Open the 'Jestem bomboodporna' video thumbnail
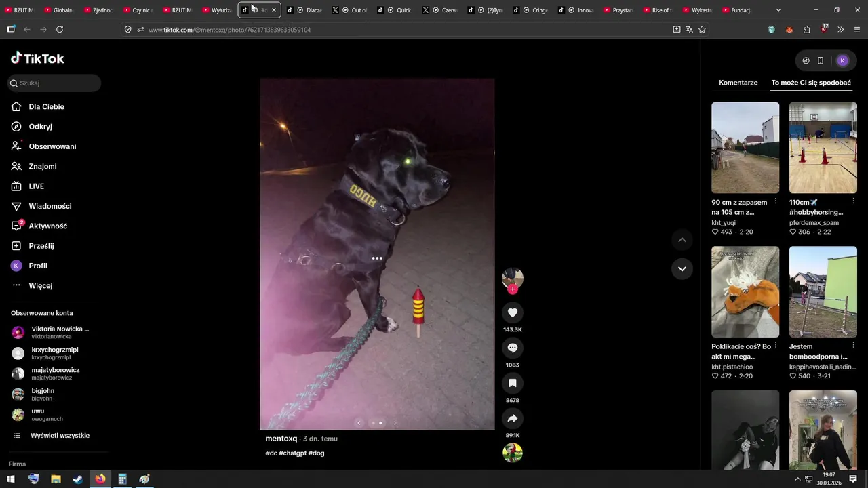The image size is (868, 488). tap(823, 291)
